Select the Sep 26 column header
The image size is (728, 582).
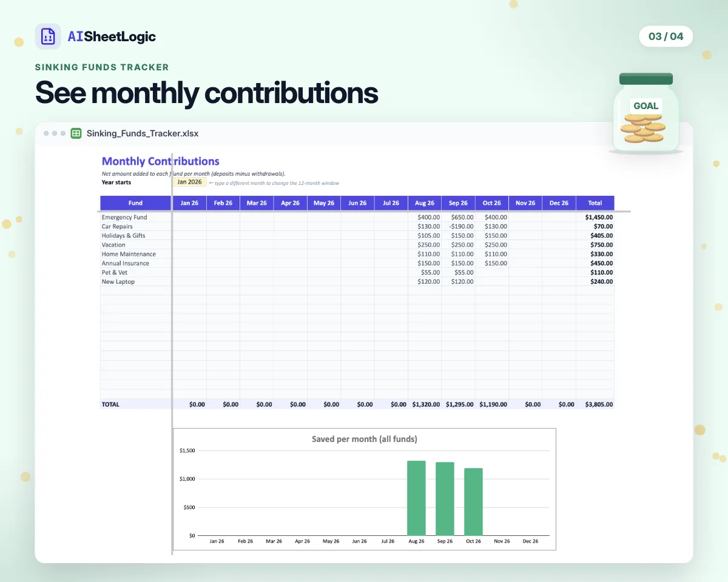458,203
